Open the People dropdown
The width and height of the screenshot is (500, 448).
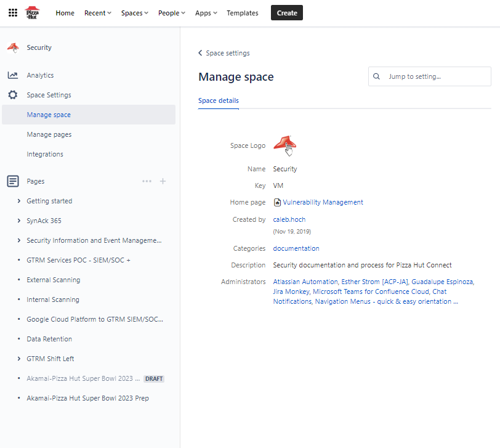click(171, 12)
